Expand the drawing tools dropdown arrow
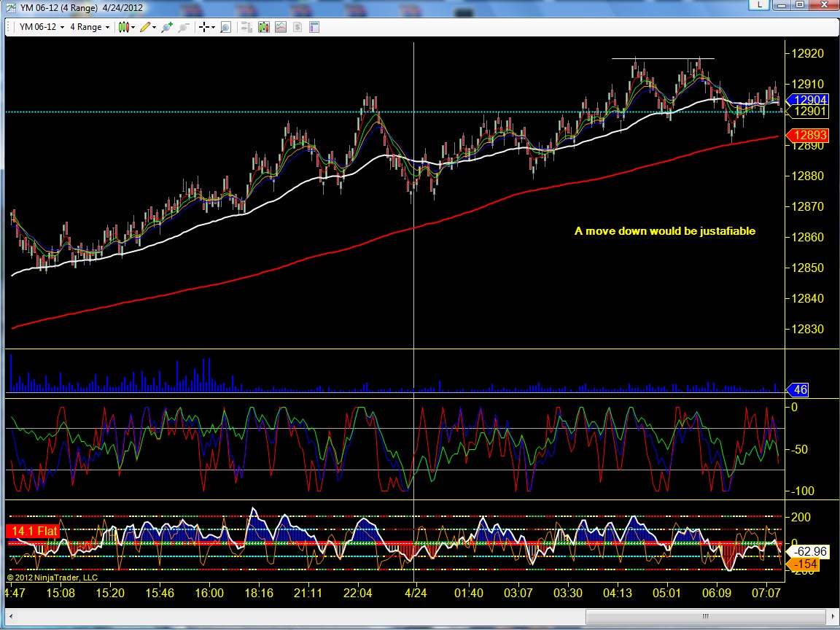Screen dimensions: 840x630 tap(155, 27)
